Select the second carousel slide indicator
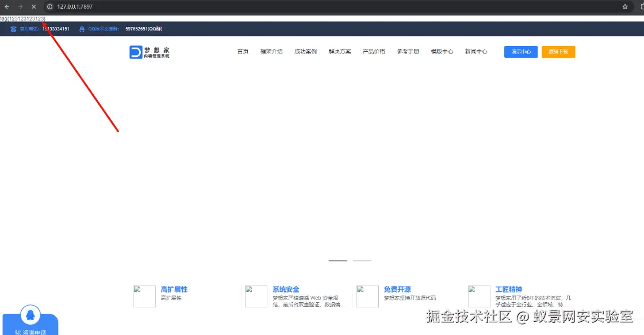The image size is (644, 335). [362, 261]
